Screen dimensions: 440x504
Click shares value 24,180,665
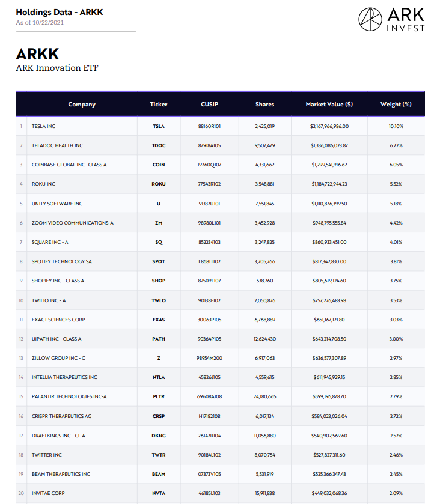[264, 397]
